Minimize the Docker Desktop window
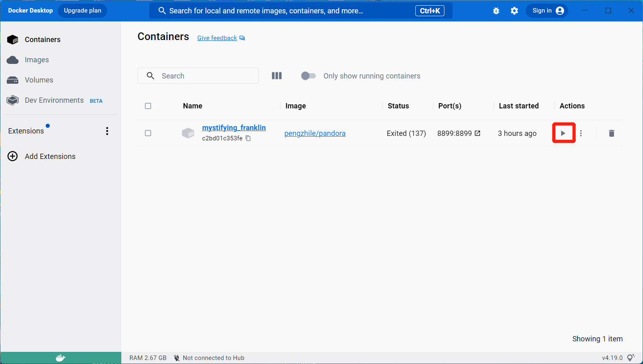Screen dimensions: 643x364 585,11
